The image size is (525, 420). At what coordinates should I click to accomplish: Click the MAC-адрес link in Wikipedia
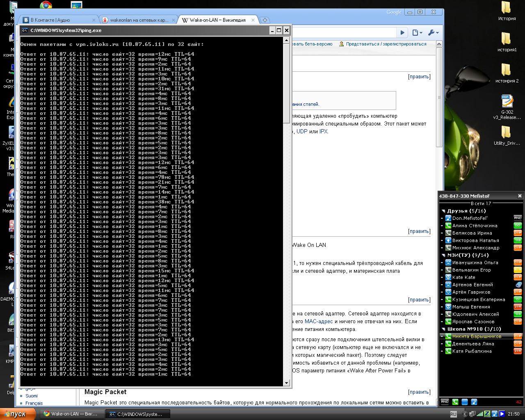coord(319,322)
